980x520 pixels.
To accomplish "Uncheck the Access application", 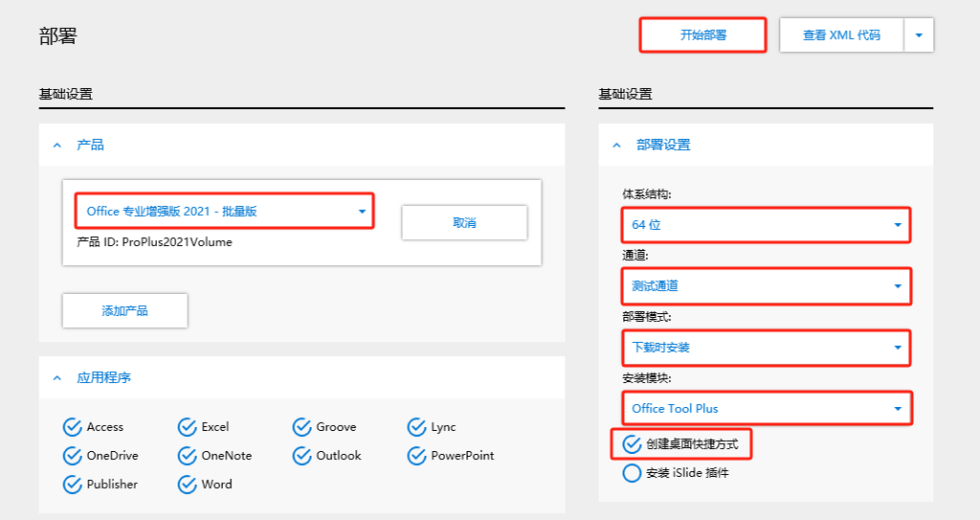I will tap(73, 427).
